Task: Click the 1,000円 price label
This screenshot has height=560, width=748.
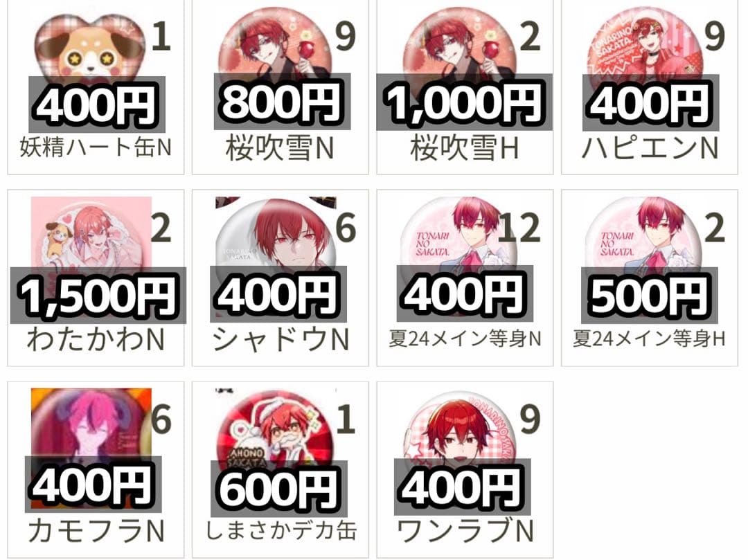Action: 464,102
